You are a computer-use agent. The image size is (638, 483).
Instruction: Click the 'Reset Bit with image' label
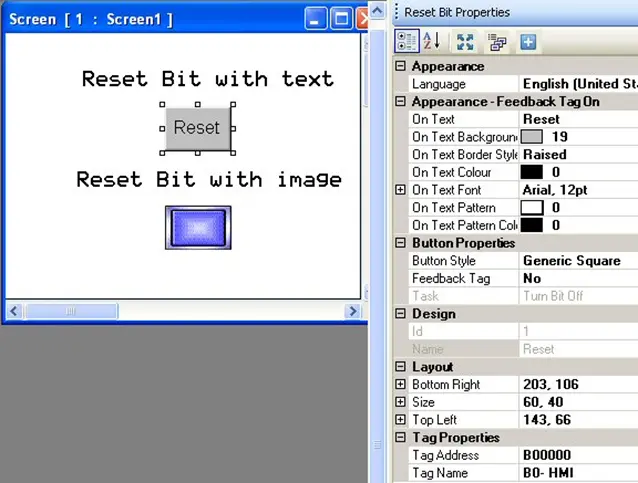209,179
